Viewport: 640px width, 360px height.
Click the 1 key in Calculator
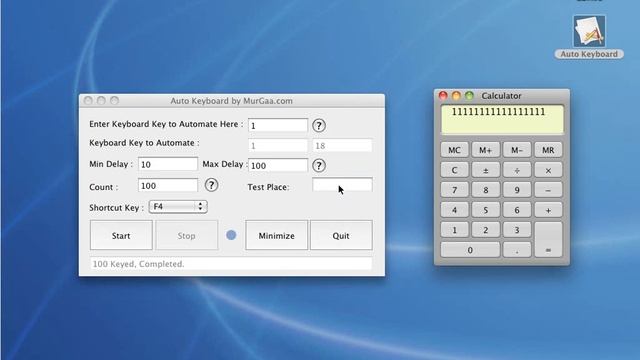coord(454,230)
